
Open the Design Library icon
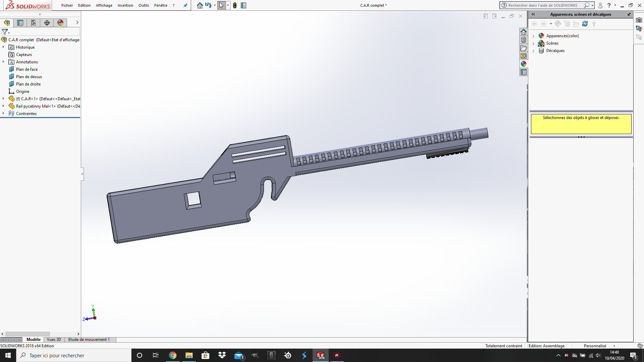(524, 40)
